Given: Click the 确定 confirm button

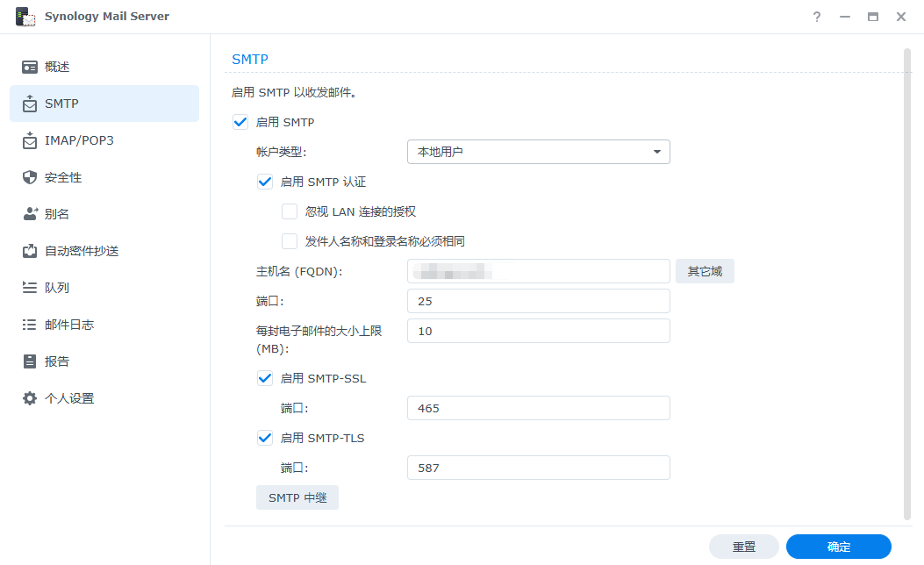Looking at the screenshot, I should click(838, 547).
